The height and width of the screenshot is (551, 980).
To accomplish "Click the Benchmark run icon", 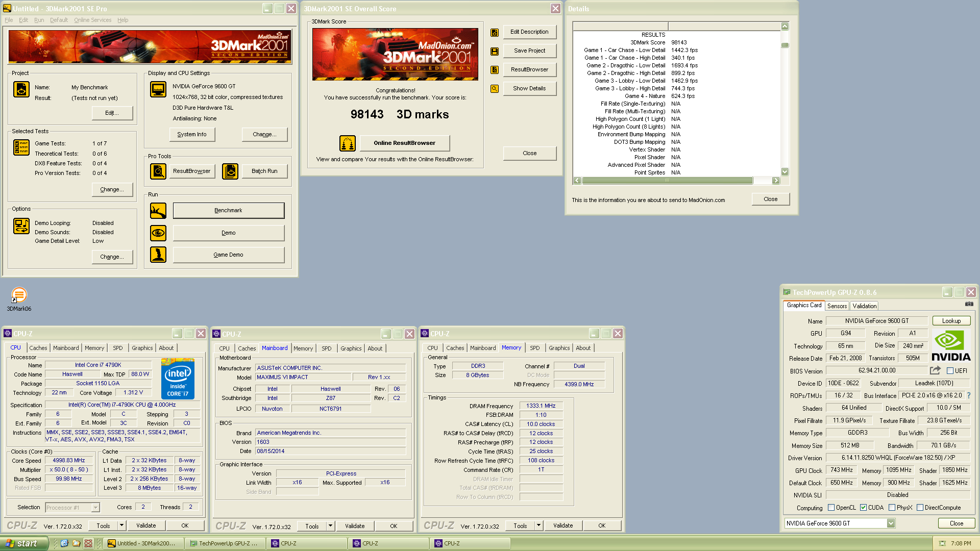I will pyautogui.click(x=158, y=211).
